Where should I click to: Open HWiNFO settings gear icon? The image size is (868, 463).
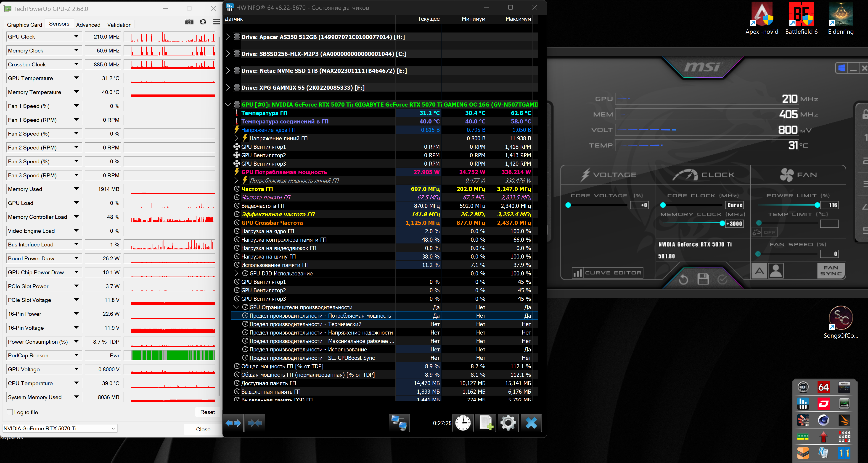[508, 423]
